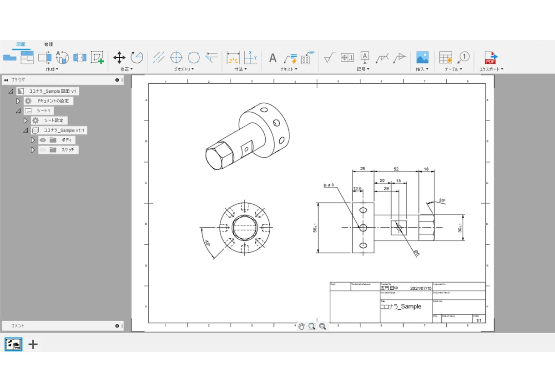Switch to the 図面 tab
Screen dimensions: 555x392
(21, 45)
